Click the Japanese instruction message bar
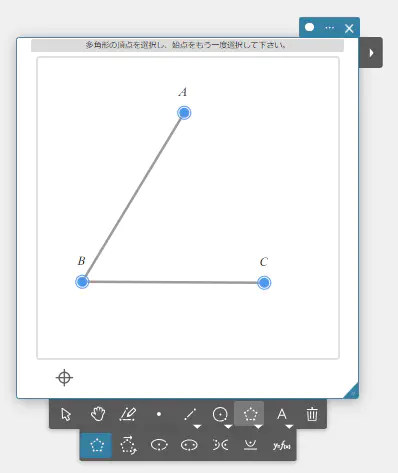The height and width of the screenshot is (473, 398). pos(187,45)
